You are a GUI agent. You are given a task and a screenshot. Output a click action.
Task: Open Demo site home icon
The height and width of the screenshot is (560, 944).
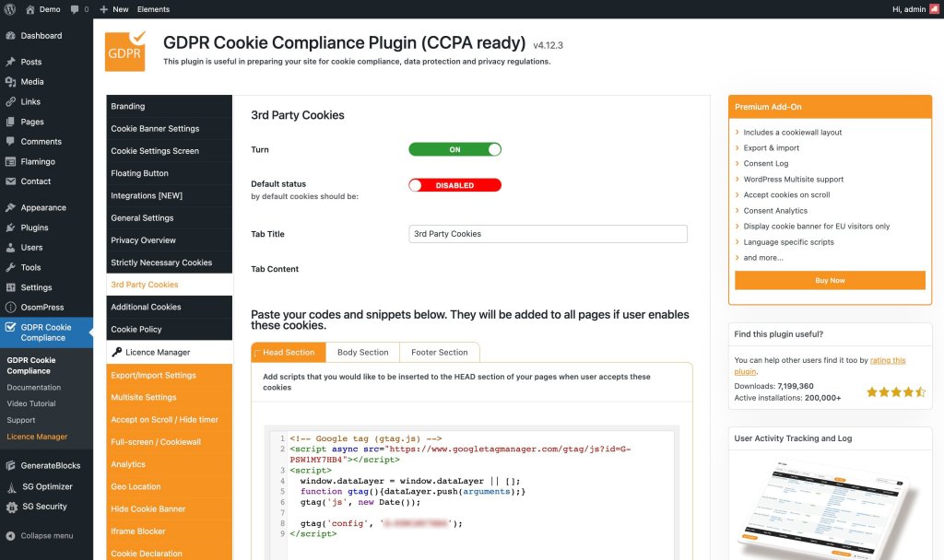point(30,9)
